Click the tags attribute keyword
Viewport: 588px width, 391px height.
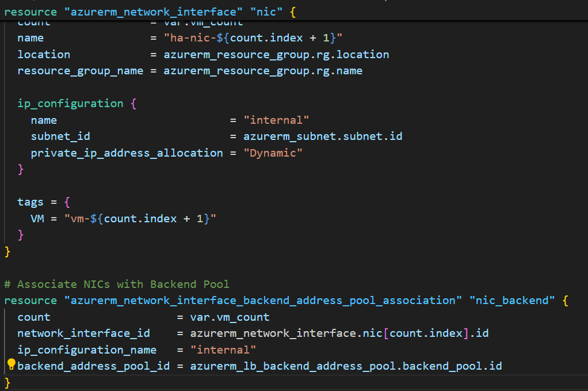tap(30, 202)
